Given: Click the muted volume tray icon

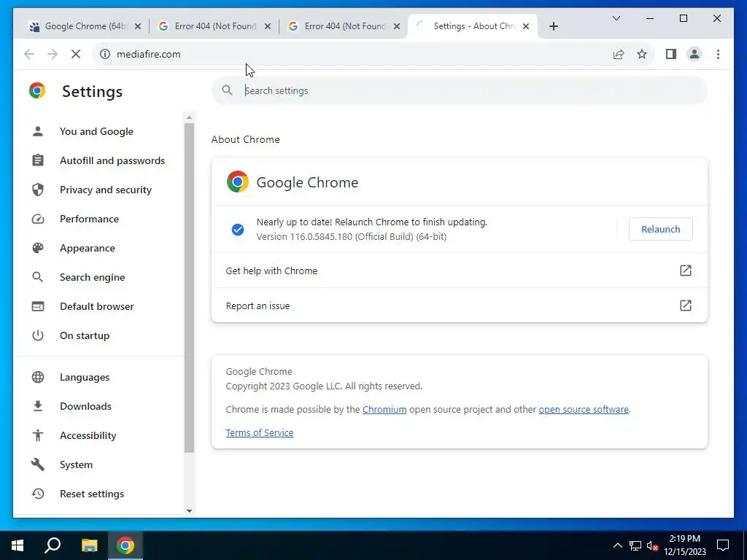Looking at the screenshot, I should tap(653, 545).
